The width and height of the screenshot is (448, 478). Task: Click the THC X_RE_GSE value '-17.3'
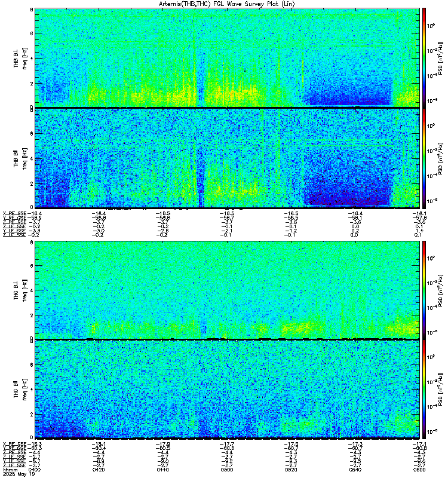pyautogui.click(x=355, y=444)
